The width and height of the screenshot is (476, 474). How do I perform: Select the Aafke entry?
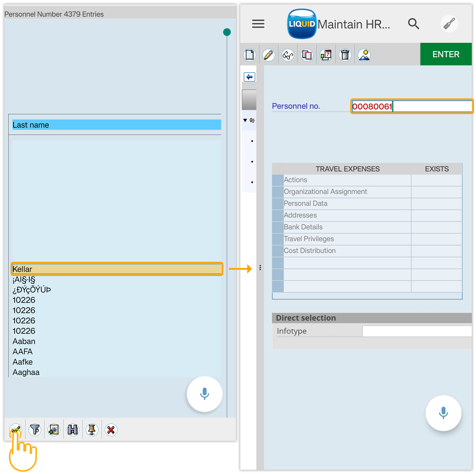pyautogui.click(x=23, y=362)
